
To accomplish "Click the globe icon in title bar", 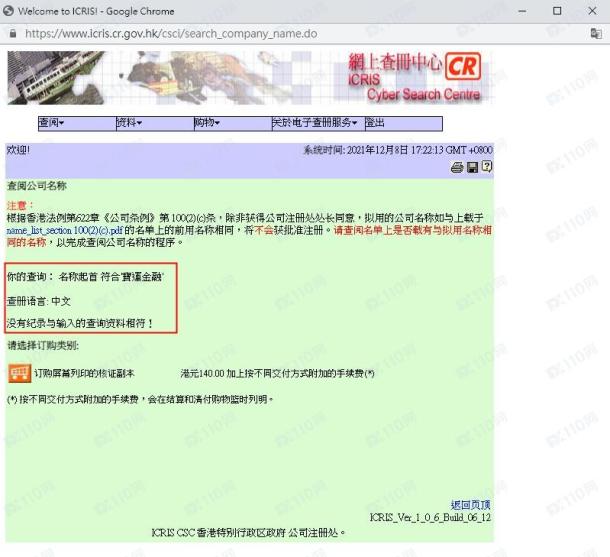I will pos(8,11).
